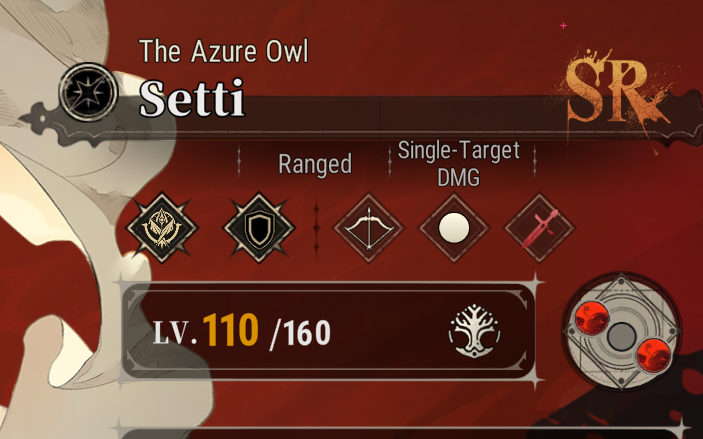
Task: Select the Single-Target DMG label
Action: 458,164
